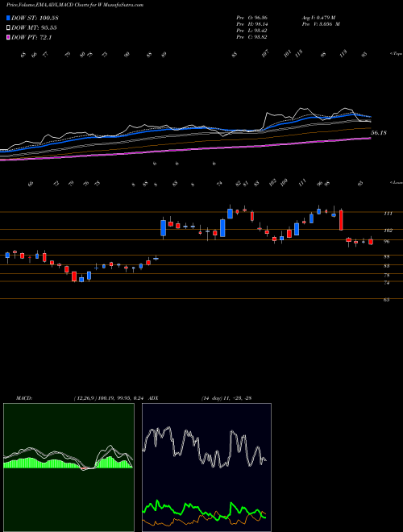Click the chart title mentioning MunafaSutra.com
The height and width of the screenshot is (532, 403).
pyautogui.click(x=75, y=5)
